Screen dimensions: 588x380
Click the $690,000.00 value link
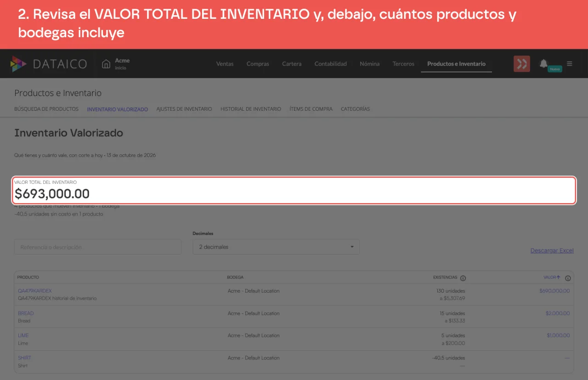[554, 291]
